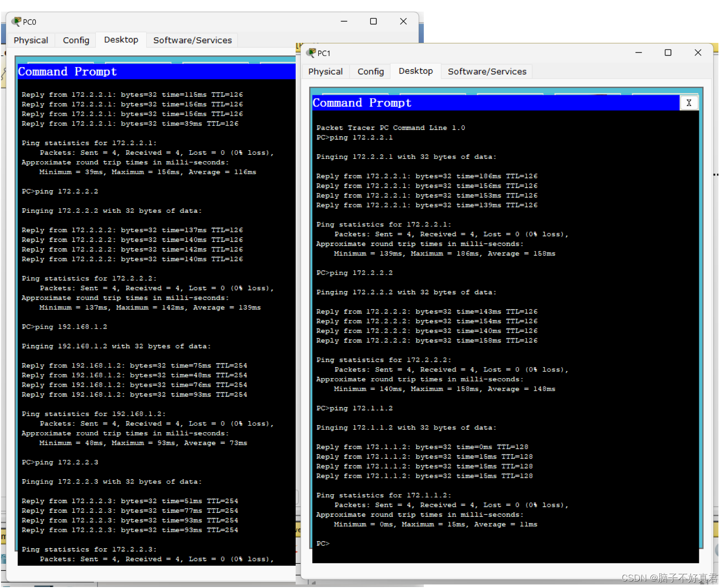Click 'PC>ping 172.2.2.2' line in PC1
The height and width of the screenshot is (588, 726).
pyautogui.click(x=354, y=273)
